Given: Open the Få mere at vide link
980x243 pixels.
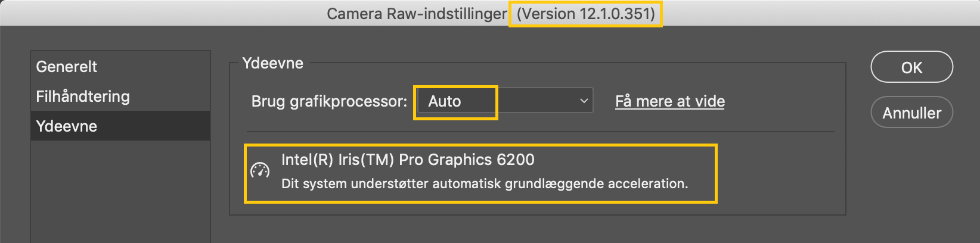Looking at the screenshot, I should pos(670,101).
